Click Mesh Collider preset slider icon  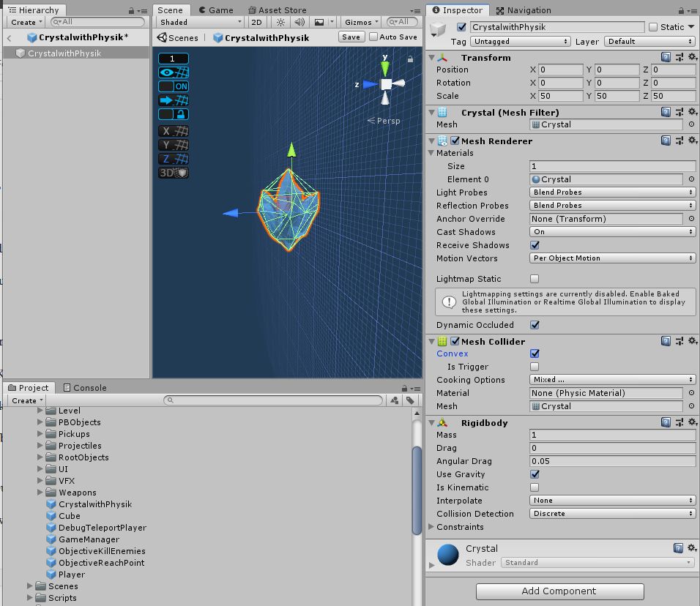coord(679,341)
